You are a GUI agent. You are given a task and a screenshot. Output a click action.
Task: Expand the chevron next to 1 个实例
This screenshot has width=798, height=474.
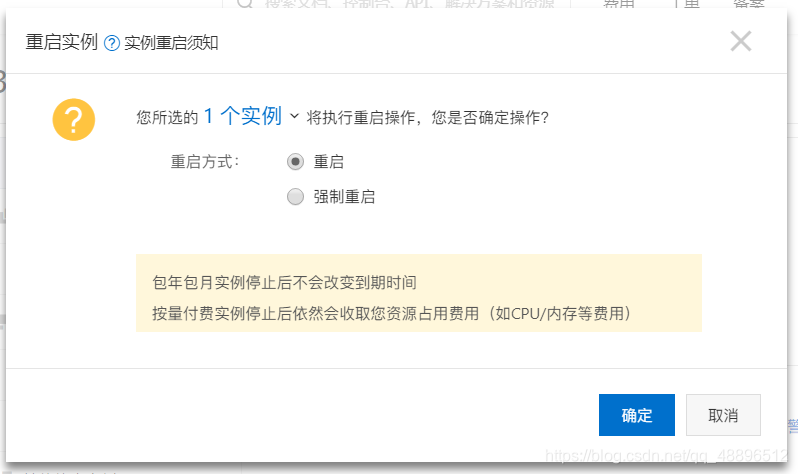pos(294,116)
